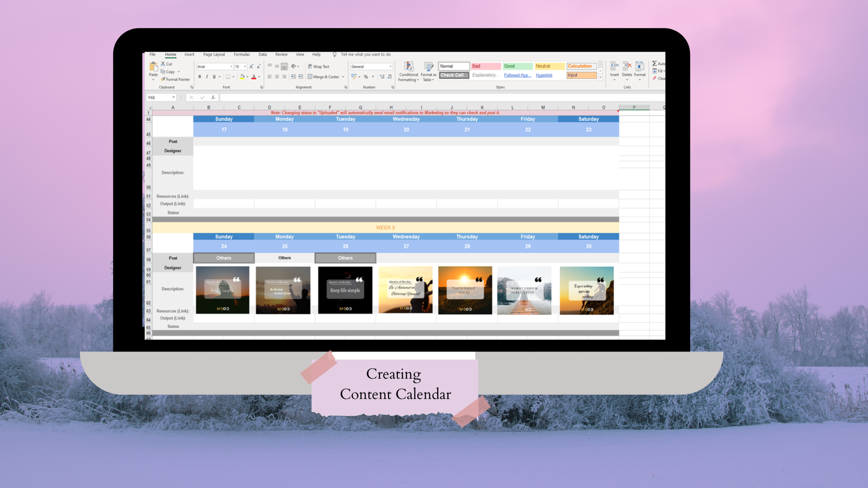Click the Cut scissors icon
868x488 pixels.
(163, 64)
